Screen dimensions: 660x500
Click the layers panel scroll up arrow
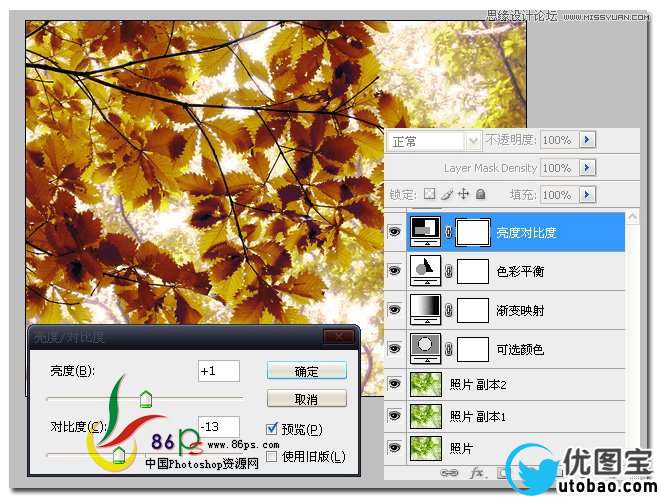pos(632,217)
